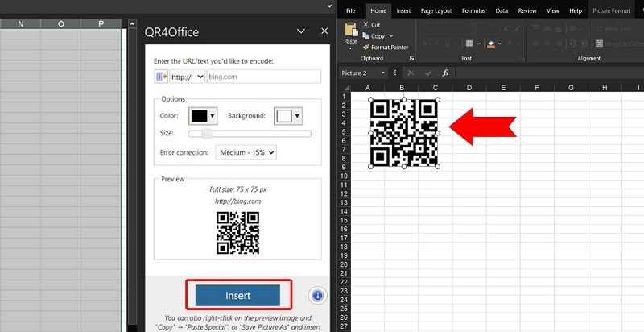Click the Cut scissors icon
This screenshot has width=644, height=332.
click(x=365, y=25)
